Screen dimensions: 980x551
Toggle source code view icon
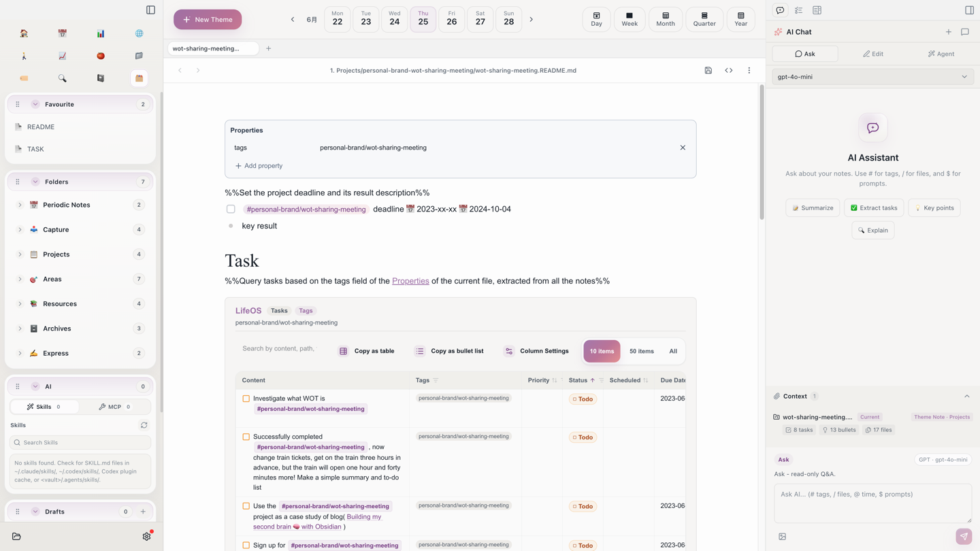pyautogui.click(x=728, y=70)
